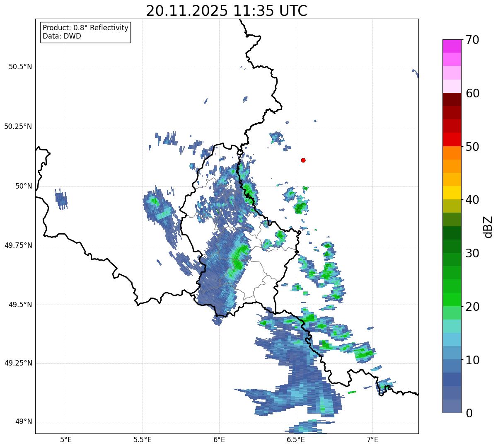This screenshot has height=448, width=498.
Task: Click the 6°E longitude label
Action: pos(219,439)
